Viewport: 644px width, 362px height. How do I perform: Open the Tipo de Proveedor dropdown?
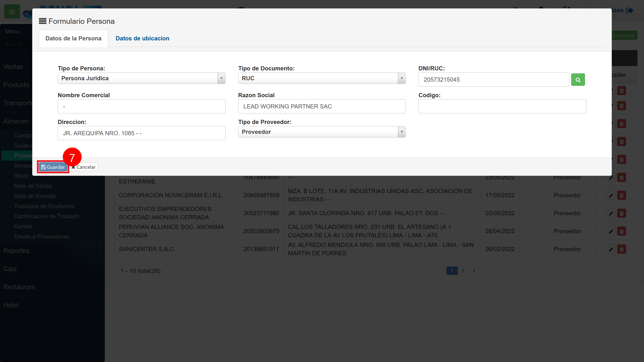pos(322,132)
